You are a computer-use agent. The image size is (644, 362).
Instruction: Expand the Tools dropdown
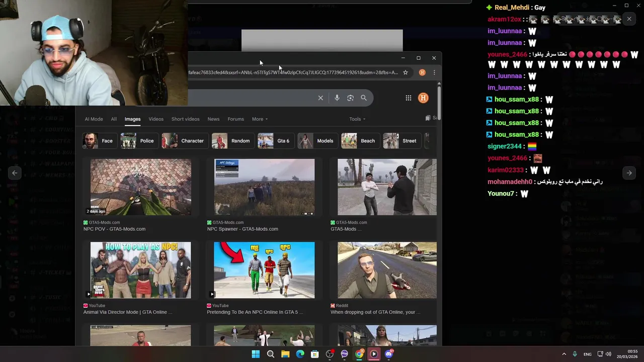(357, 119)
